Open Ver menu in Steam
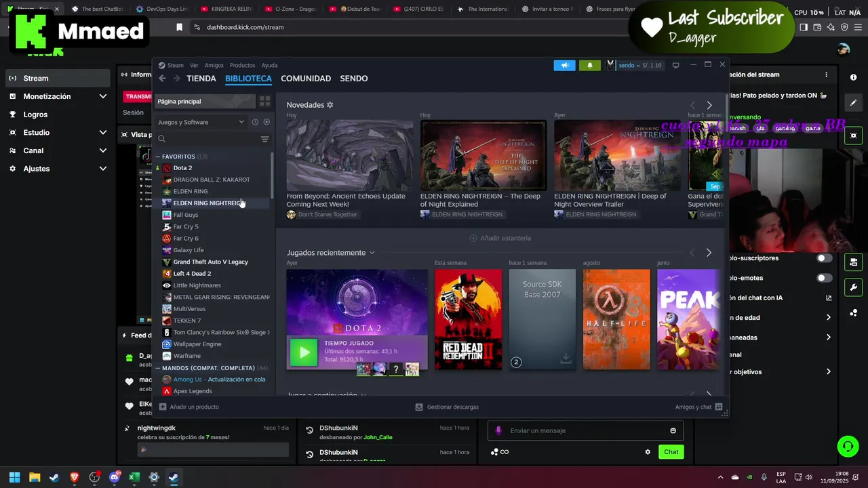 pos(194,65)
